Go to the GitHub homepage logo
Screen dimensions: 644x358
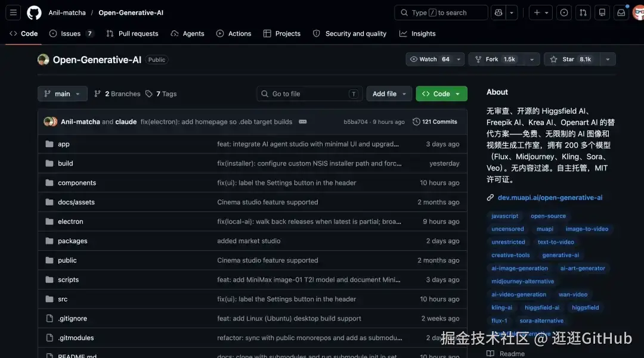click(34, 13)
